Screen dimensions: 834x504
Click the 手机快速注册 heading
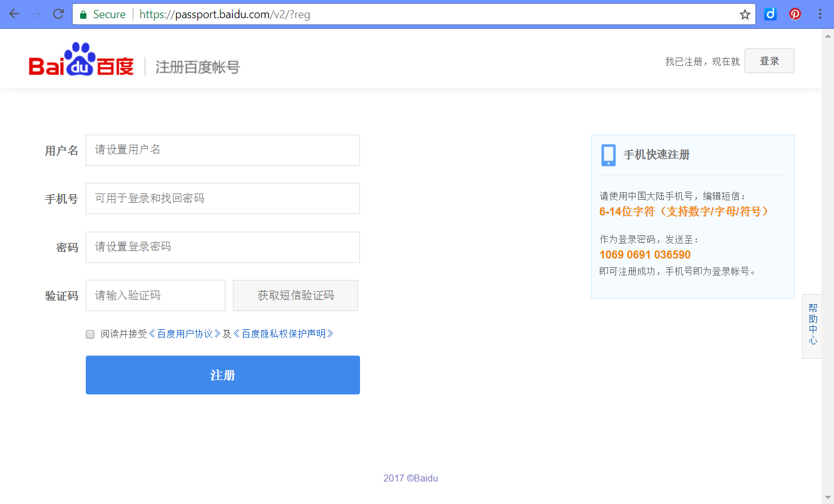click(x=657, y=155)
